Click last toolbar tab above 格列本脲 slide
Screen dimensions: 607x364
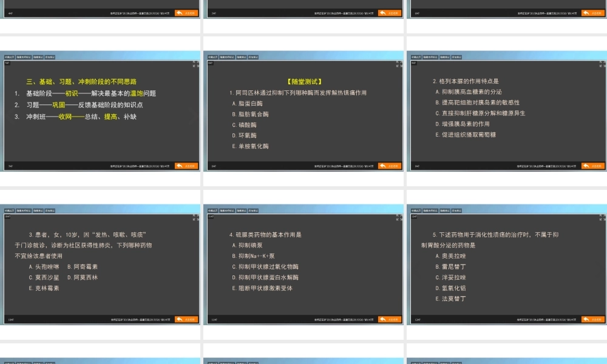pos(457,57)
